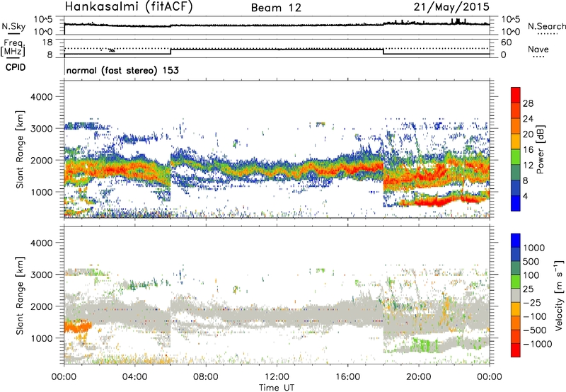The width and height of the screenshot is (566, 392).
Task: Click the red high-power band near 21:00 UT below 1000 km
Action: coord(433,202)
